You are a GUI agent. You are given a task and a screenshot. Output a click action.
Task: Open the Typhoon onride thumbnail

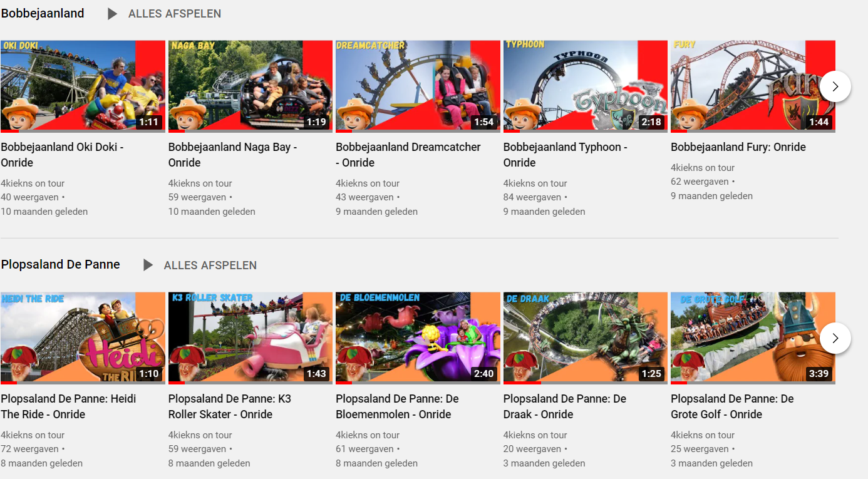point(586,86)
